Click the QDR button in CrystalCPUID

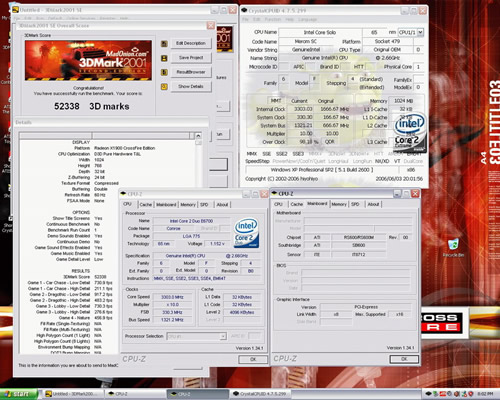(330, 142)
